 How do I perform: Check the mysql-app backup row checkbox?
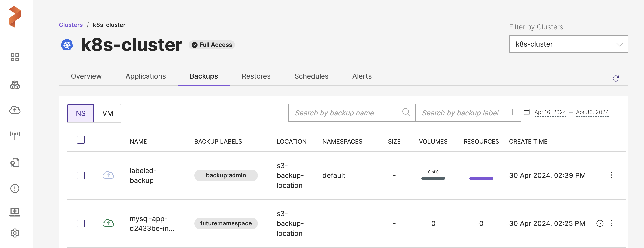click(x=81, y=223)
